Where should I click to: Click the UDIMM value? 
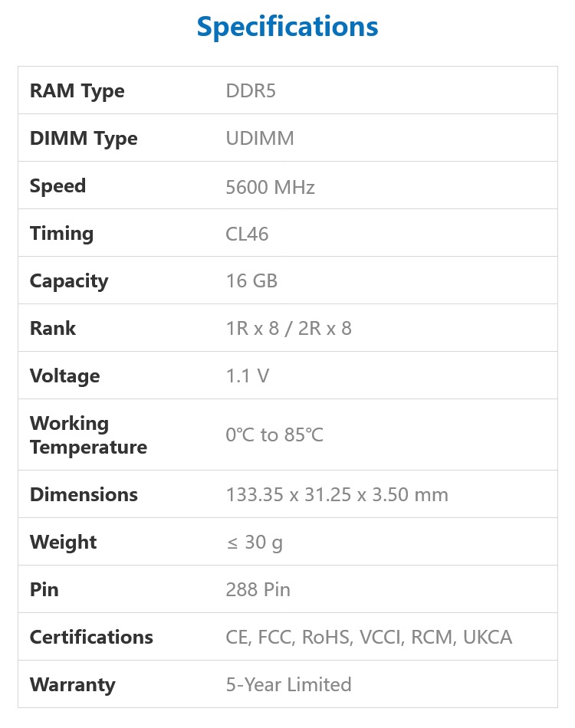(x=260, y=139)
